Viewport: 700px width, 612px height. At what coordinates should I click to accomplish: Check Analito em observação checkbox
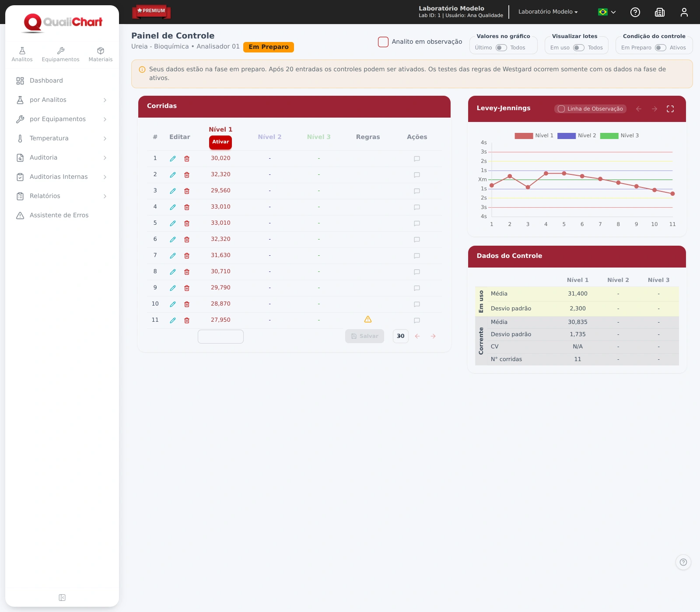pyautogui.click(x=383, y=42)
